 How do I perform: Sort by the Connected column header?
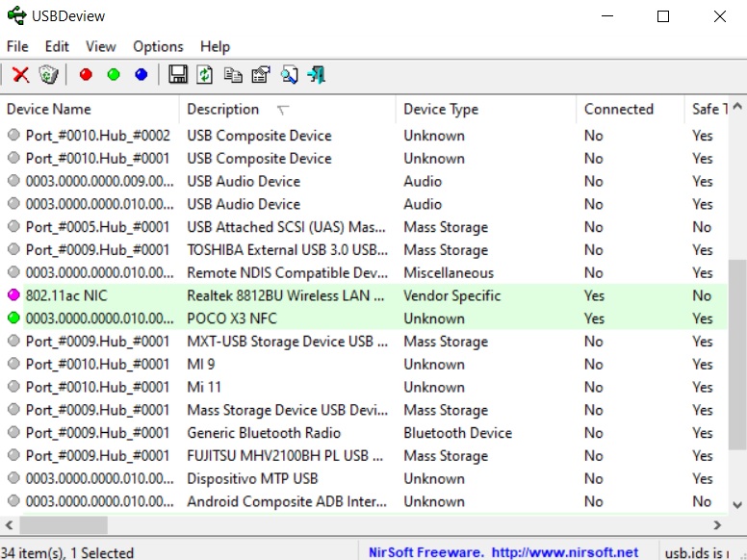pyautogui.click(x=630, y=109)
